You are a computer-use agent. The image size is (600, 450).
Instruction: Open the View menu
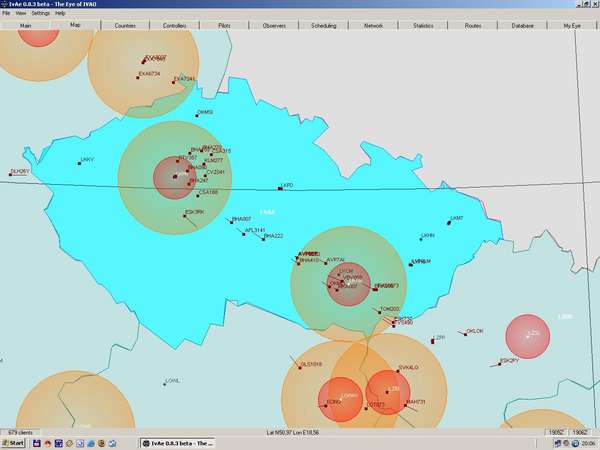(x=21, y=13)
